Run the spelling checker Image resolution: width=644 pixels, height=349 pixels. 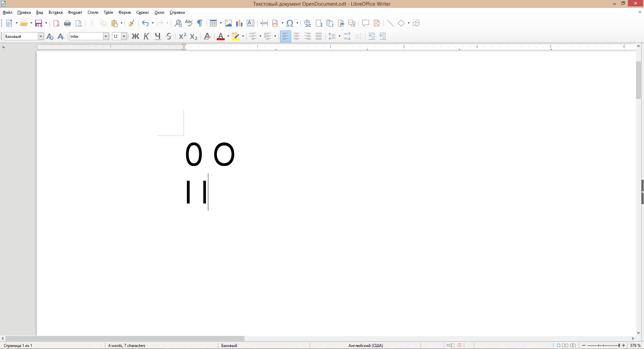(189, 23)
